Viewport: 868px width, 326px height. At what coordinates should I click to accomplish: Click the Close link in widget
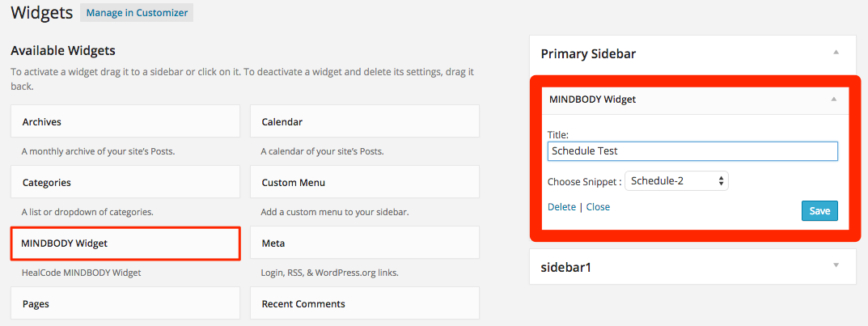pos(598,207)
